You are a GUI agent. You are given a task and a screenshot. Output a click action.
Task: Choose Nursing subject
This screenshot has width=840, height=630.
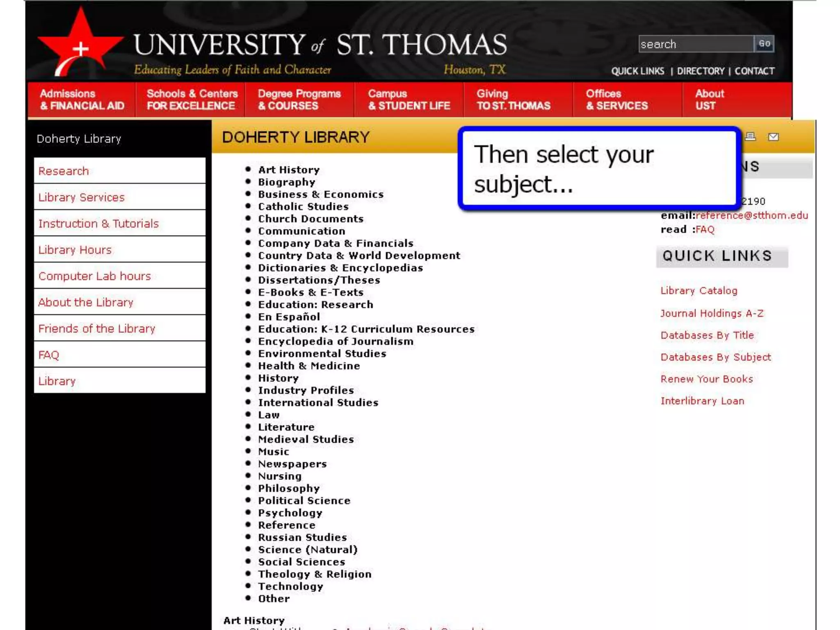[279, 476]
